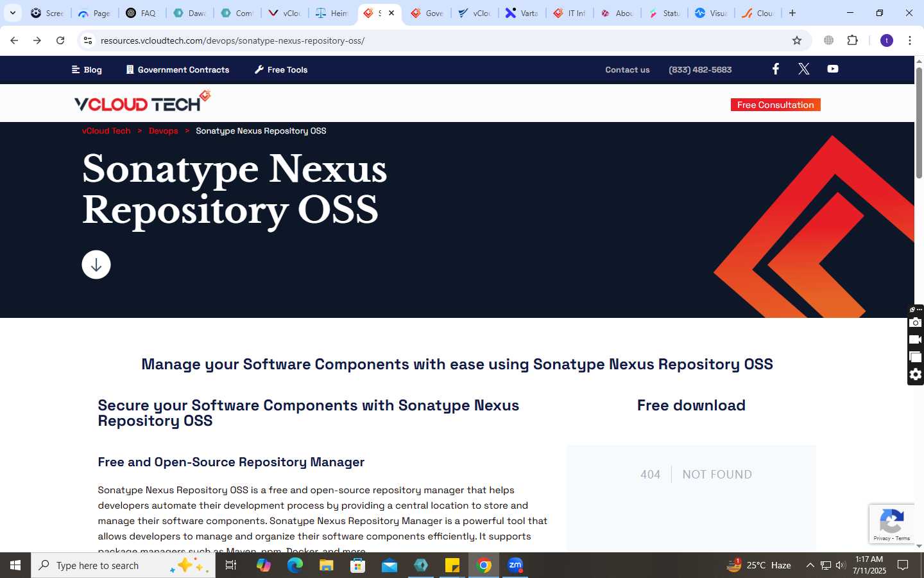Open File Explorer from taskbar
The width and height of the screenshot is (924, 578).
(326, 565)
